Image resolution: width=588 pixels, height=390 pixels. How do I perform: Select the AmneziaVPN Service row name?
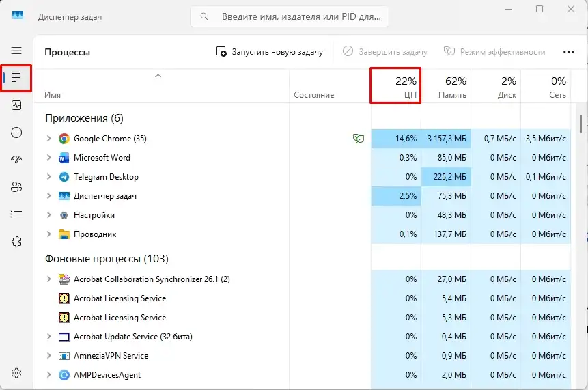click(x=111, y=355)
